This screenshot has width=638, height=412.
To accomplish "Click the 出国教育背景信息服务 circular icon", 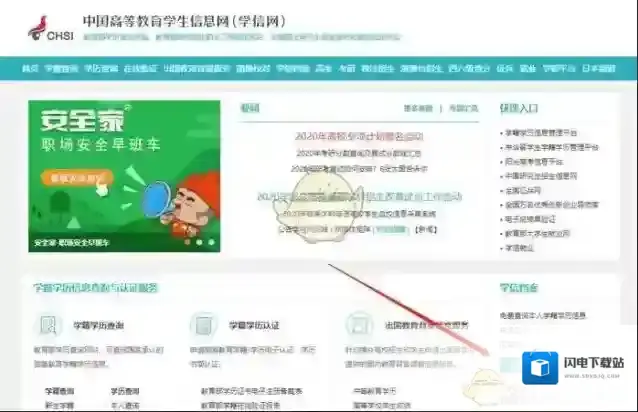I will 356,325.
